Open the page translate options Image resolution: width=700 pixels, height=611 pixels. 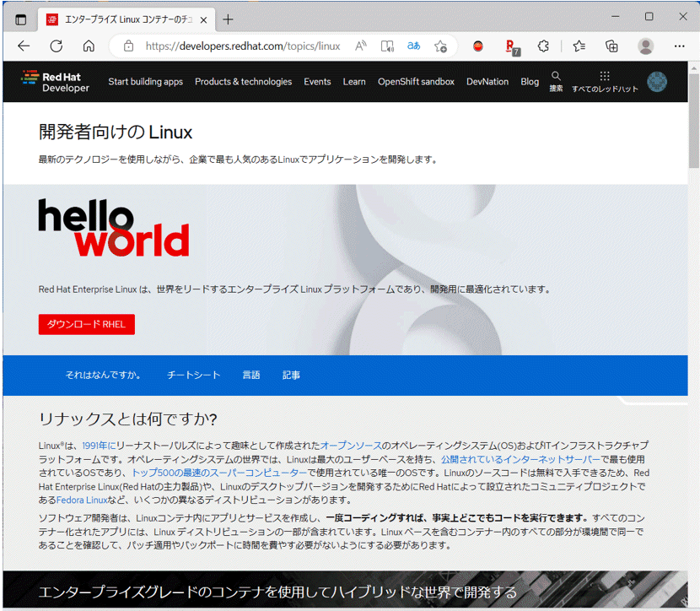413,46
